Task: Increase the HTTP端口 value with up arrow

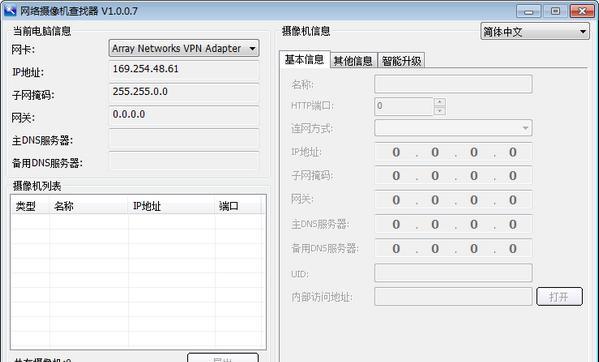Action: pos(440,102)
